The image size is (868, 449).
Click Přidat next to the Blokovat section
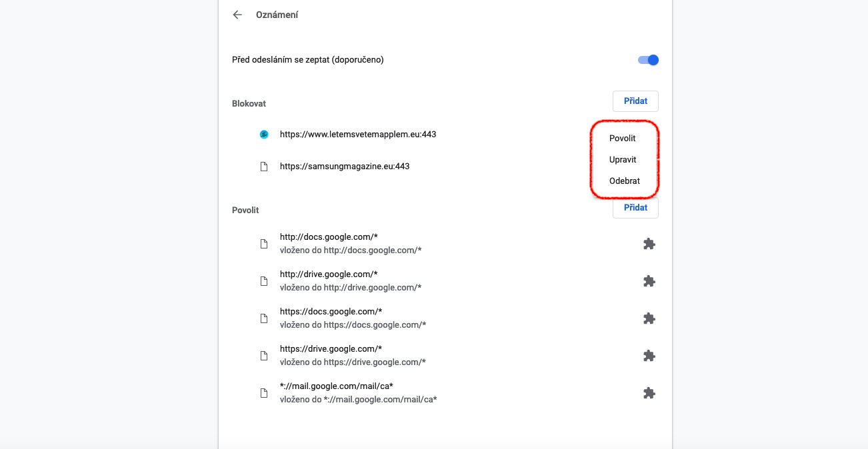635,101
